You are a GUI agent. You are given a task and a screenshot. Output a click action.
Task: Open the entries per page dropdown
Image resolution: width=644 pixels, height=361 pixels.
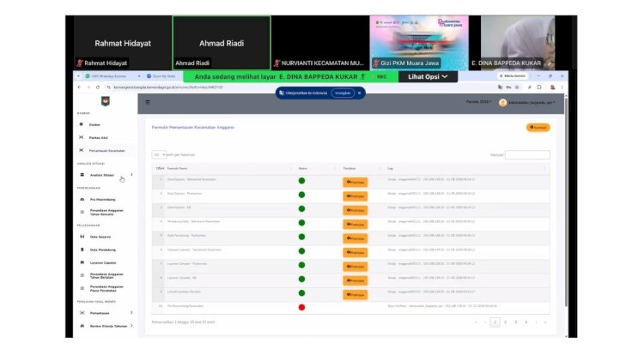coord(159,154)
